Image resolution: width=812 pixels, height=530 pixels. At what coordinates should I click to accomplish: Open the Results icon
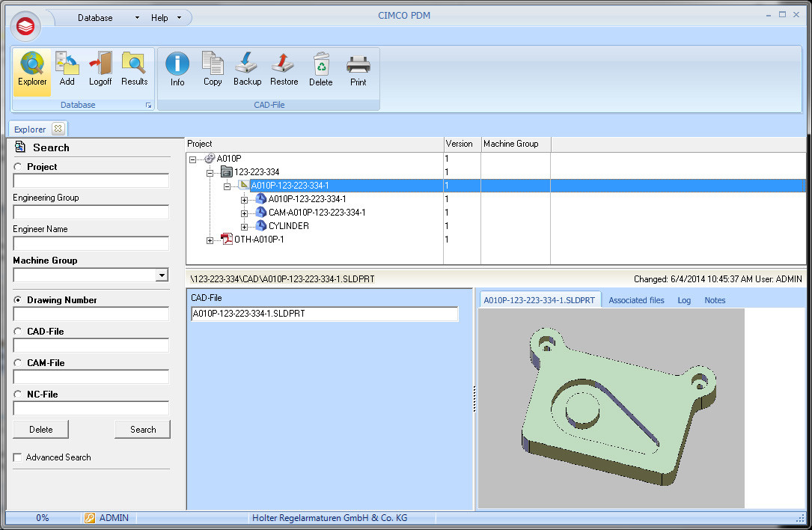coord(134,63)
